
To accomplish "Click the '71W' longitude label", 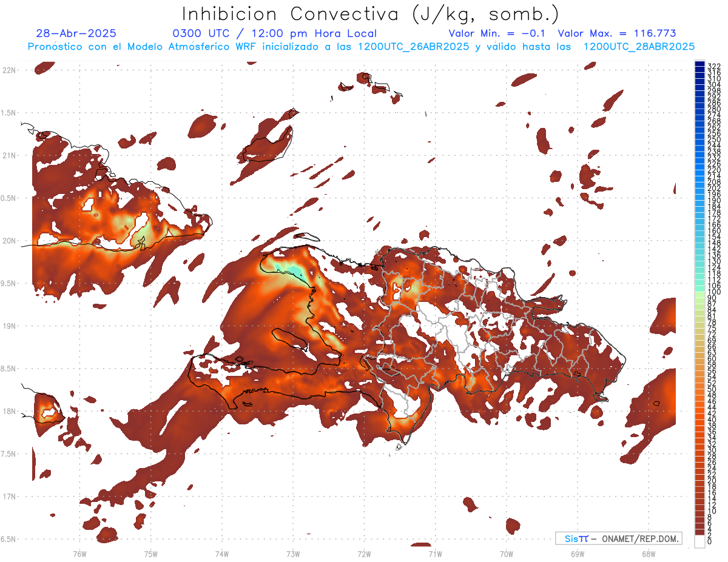I will (435, 554).
